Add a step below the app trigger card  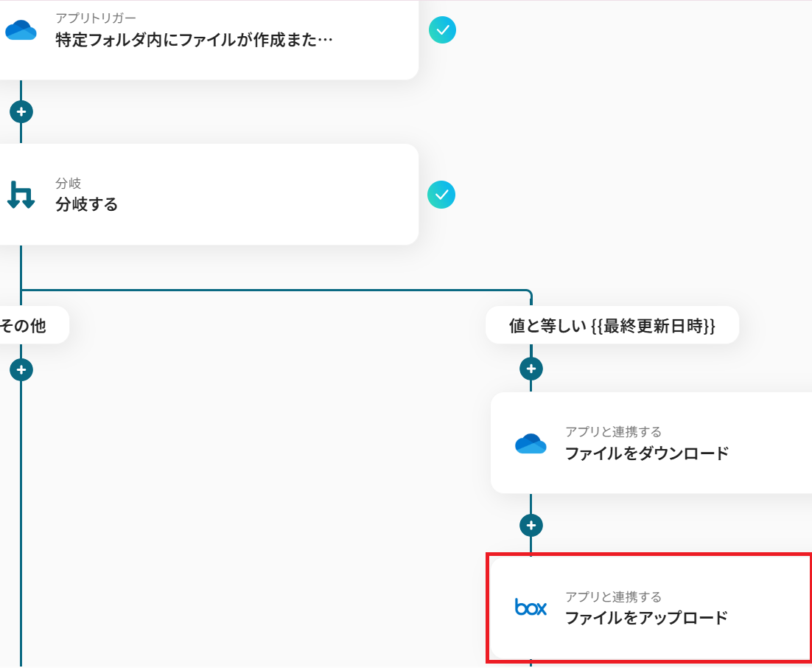(x=21, y=112)
